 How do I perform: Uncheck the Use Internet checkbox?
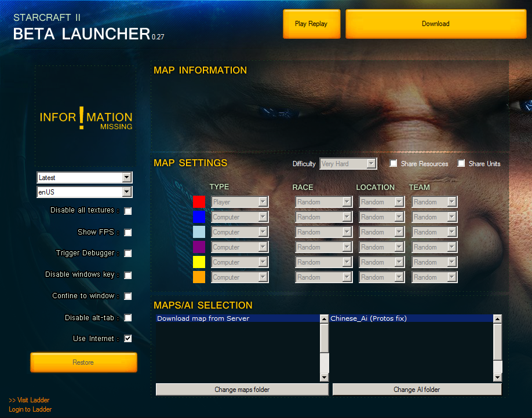[x=128, y=338]
